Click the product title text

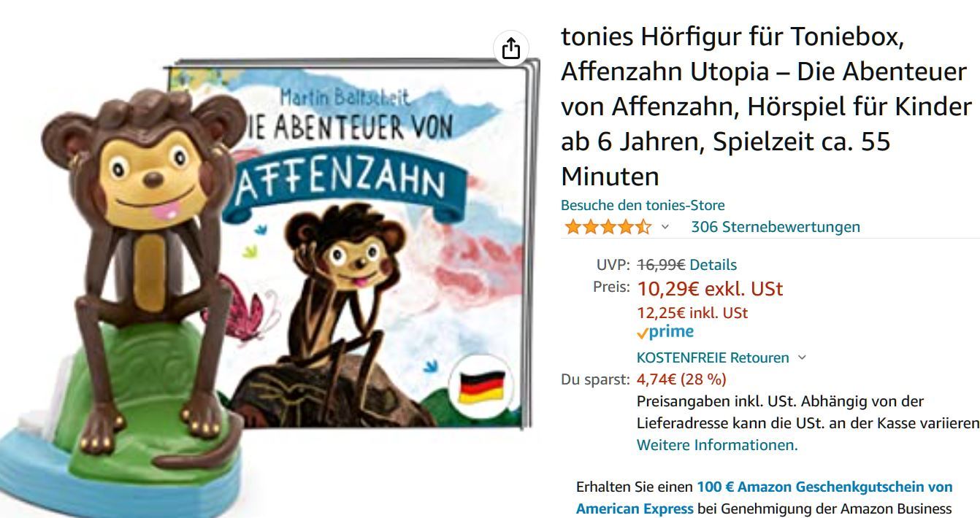coord(766,106)
